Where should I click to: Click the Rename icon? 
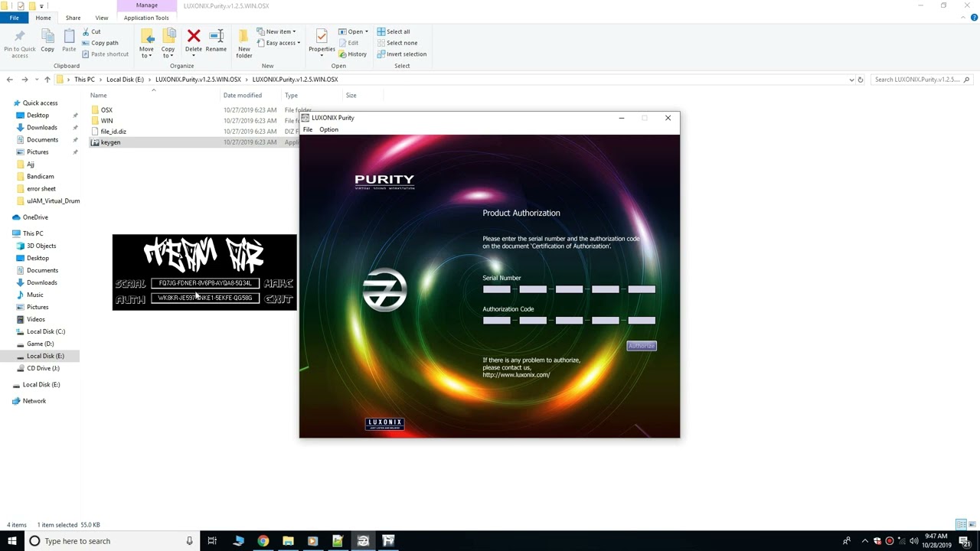(x=216, y=36)
